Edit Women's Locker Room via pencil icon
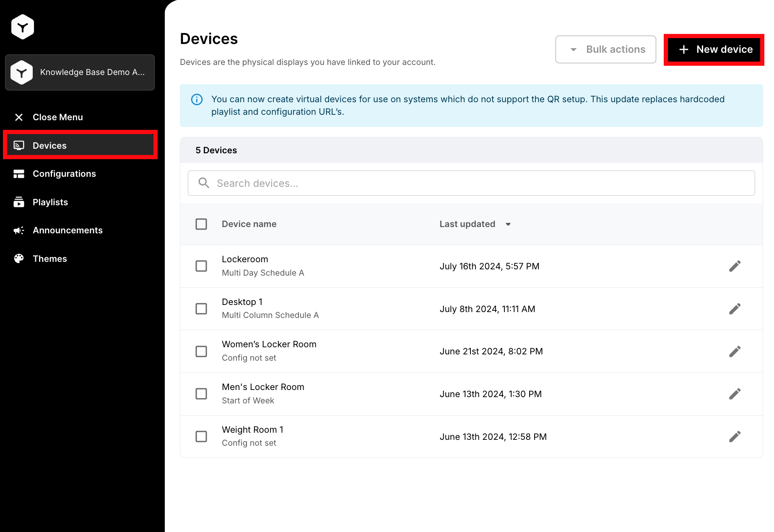Image resolution: width=774 pixels, height=532 pixels. tap(735, 351)
